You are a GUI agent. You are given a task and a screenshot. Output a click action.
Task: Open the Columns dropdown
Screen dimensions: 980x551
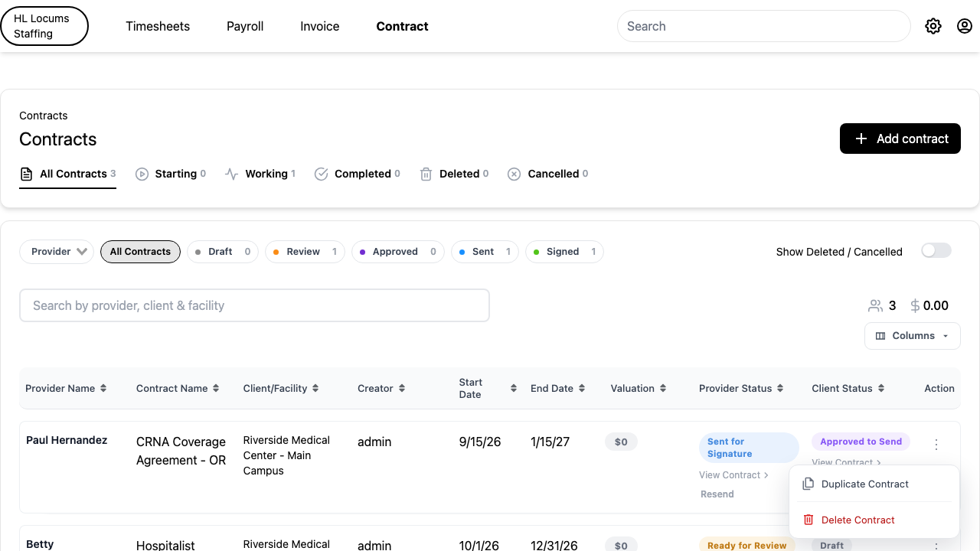click(913, 336)
